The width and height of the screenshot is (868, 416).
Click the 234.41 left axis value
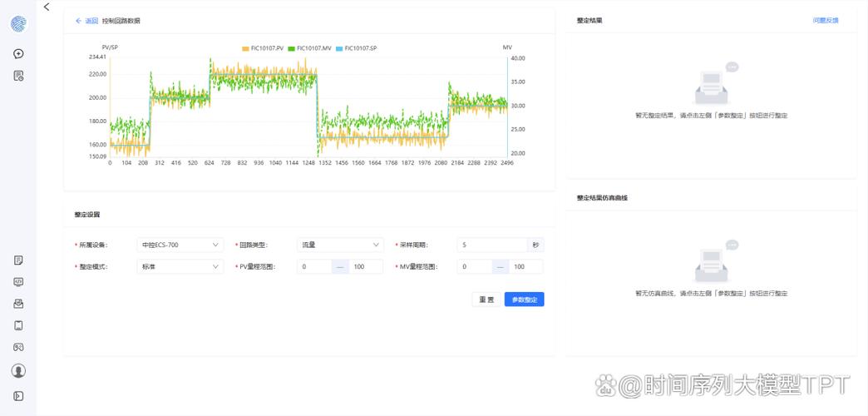coord(97,57)
